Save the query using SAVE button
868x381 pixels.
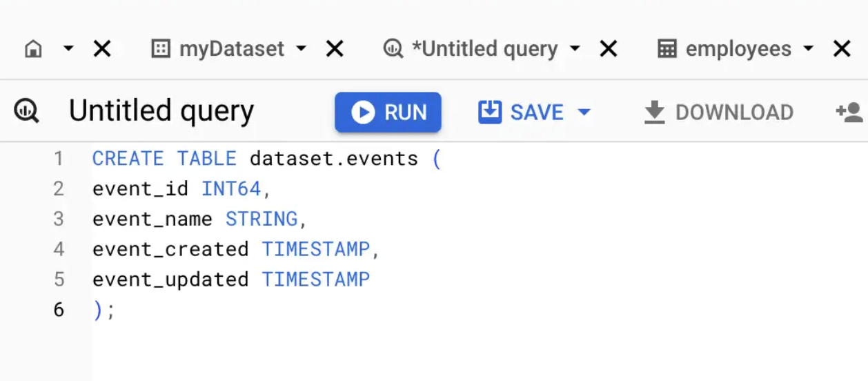(x=522, y=112)
